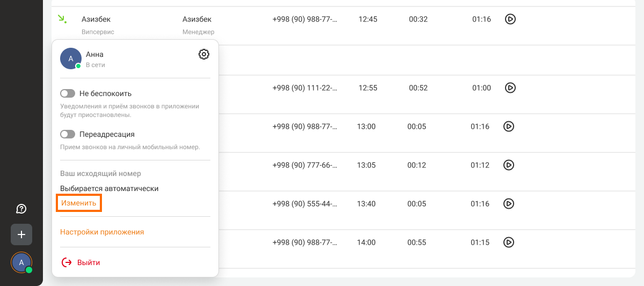Play recording of the 14:00 call
Screen dimensions: 644x286
pos(509,243)
